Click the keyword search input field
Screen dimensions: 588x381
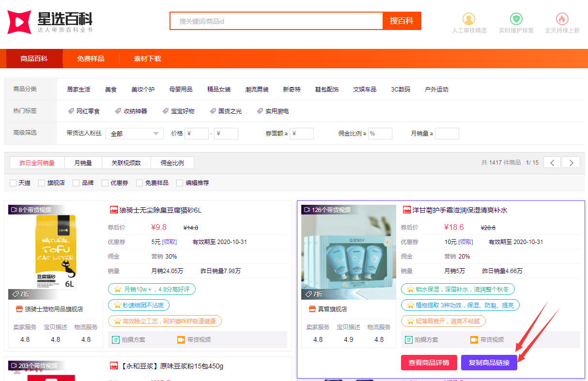coord(276,21)
